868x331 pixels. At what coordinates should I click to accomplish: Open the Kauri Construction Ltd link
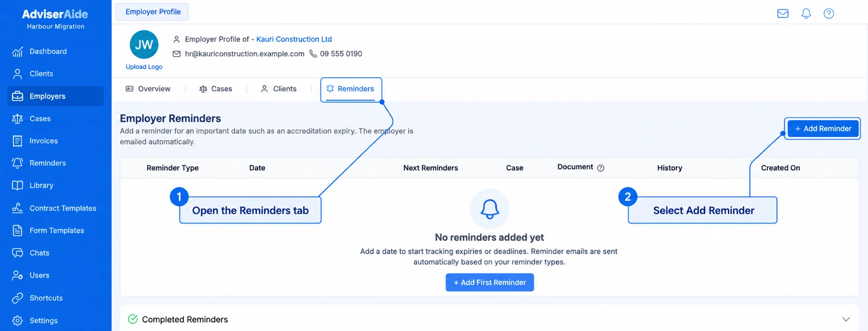[294, 39]
